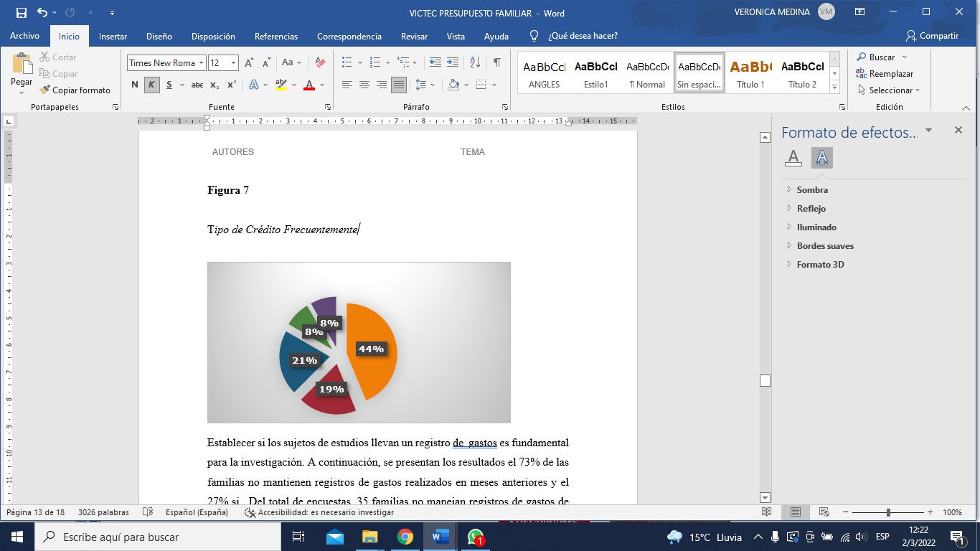980x551 pixels.
Task: Open the Archivo menu
Action: click(25, 36)
